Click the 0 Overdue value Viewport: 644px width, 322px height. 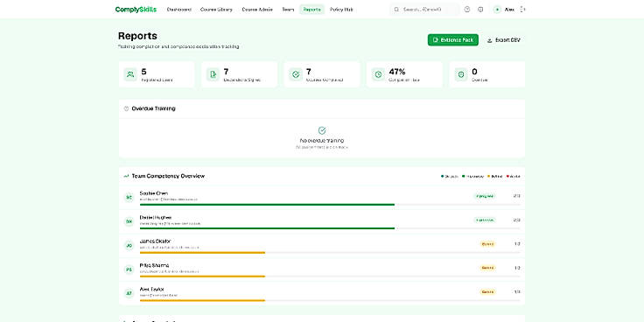[x=475, y=72]
